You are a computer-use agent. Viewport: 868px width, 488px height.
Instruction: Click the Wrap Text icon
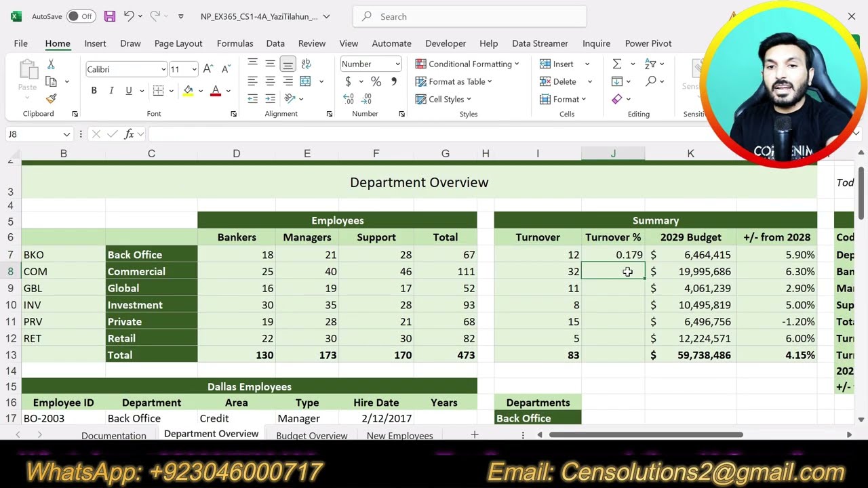point(306,64)
